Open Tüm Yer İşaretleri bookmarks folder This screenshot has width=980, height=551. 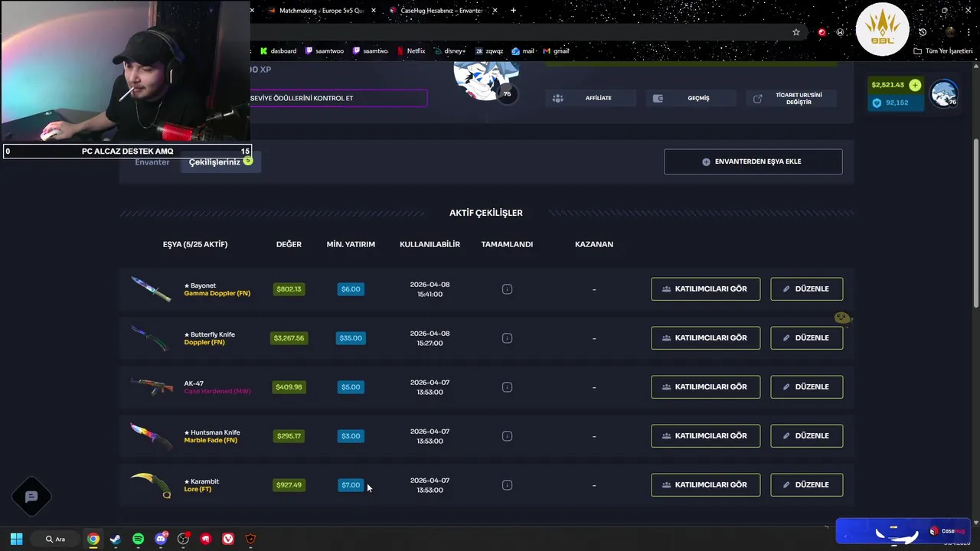point(942,51)
